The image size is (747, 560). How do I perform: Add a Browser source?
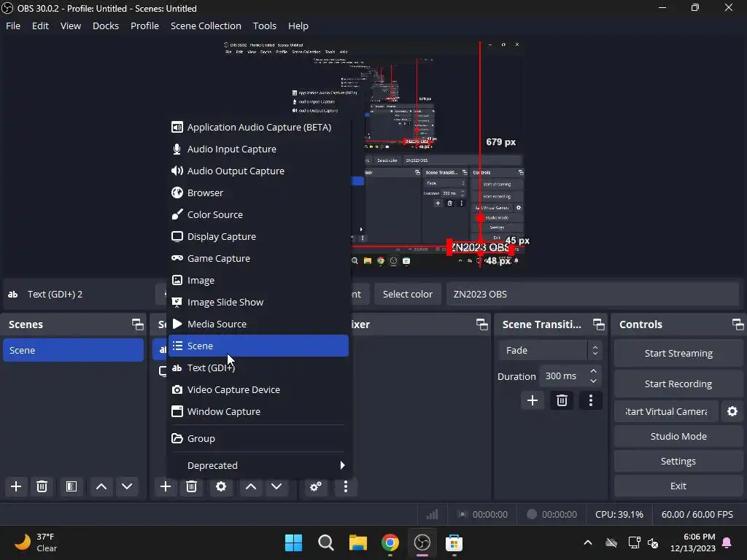point(259,192)
